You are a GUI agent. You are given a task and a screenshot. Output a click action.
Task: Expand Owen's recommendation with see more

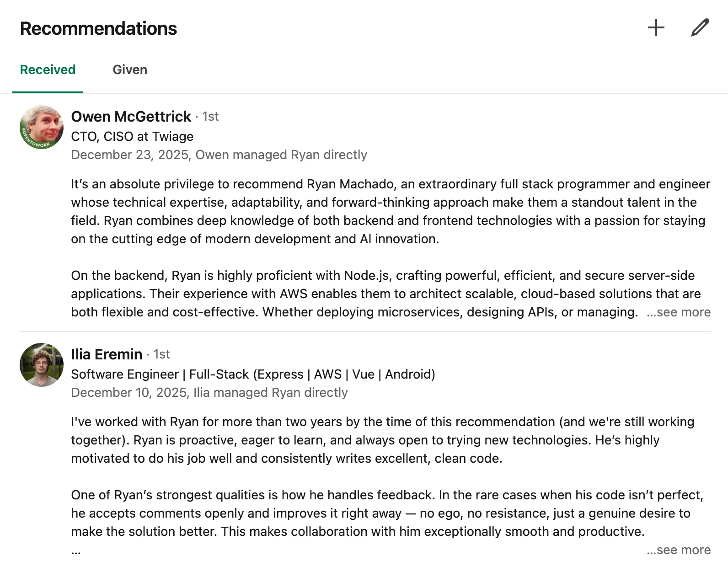679,312
